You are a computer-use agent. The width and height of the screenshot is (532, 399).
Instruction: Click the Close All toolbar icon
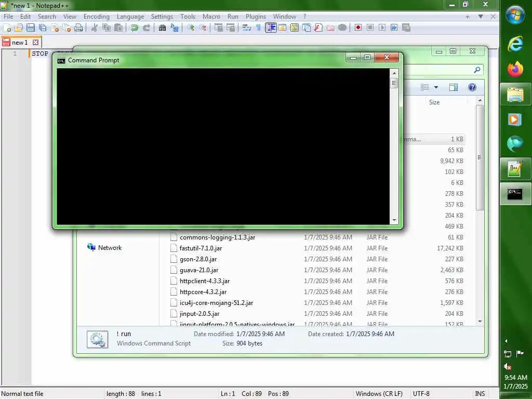(67, 28)
